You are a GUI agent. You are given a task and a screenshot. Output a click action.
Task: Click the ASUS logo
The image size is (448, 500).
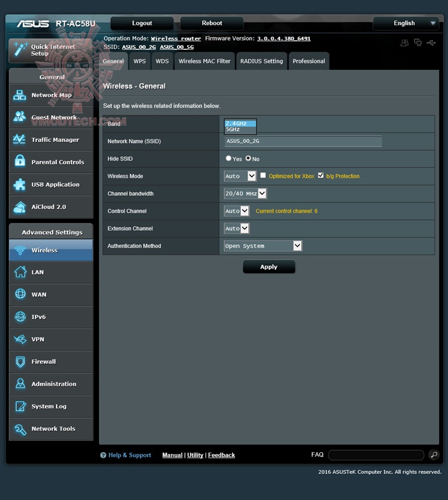pos(33,24)
